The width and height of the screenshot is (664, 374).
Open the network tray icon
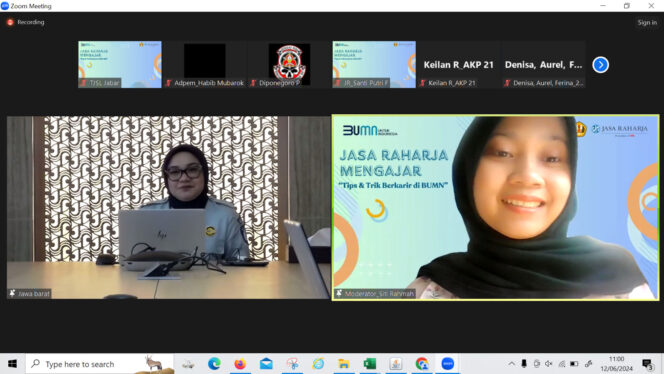562,364
